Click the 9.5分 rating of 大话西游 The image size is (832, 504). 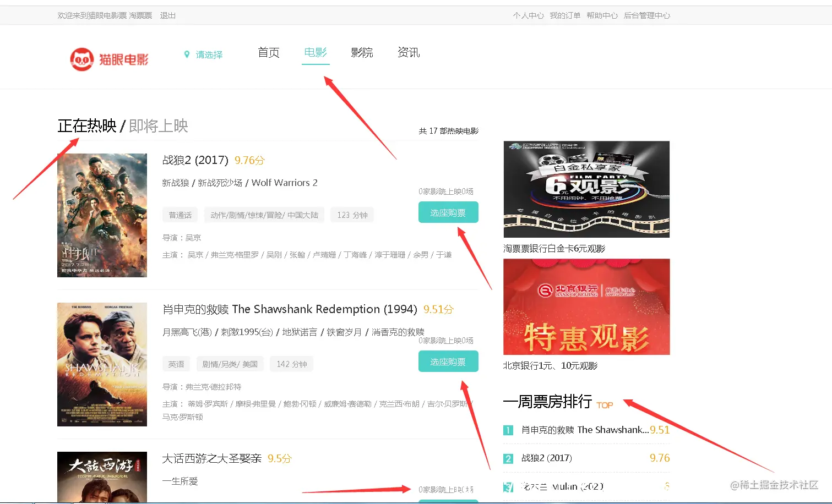click(280, 458)
